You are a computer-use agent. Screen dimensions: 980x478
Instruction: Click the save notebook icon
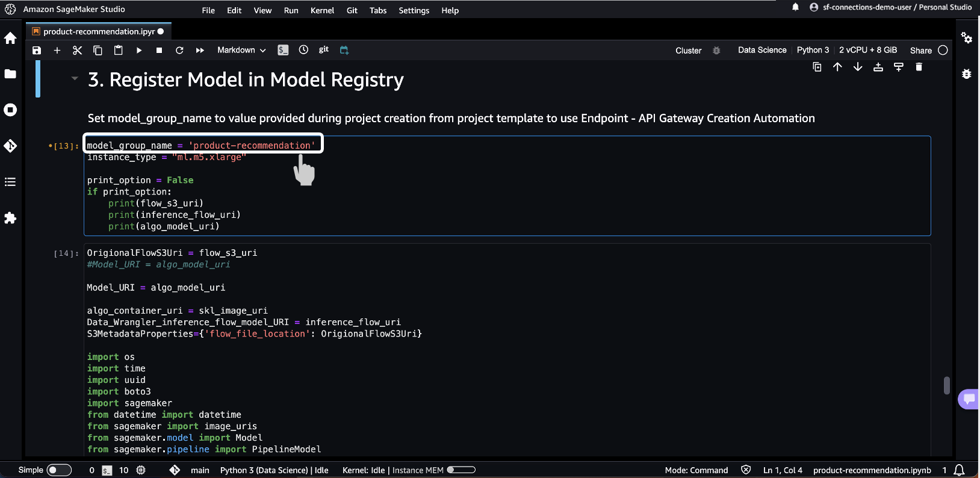37,51
